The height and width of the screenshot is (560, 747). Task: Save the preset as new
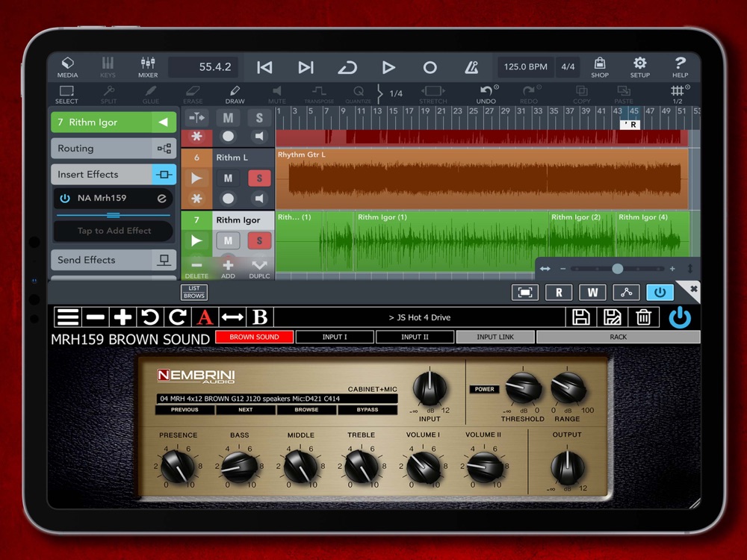point(613,317)
